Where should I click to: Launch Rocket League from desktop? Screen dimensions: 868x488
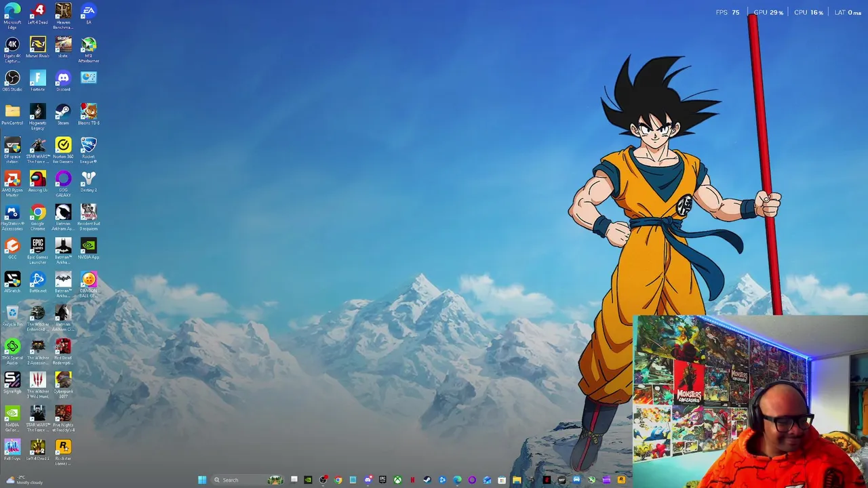(88, 150)
